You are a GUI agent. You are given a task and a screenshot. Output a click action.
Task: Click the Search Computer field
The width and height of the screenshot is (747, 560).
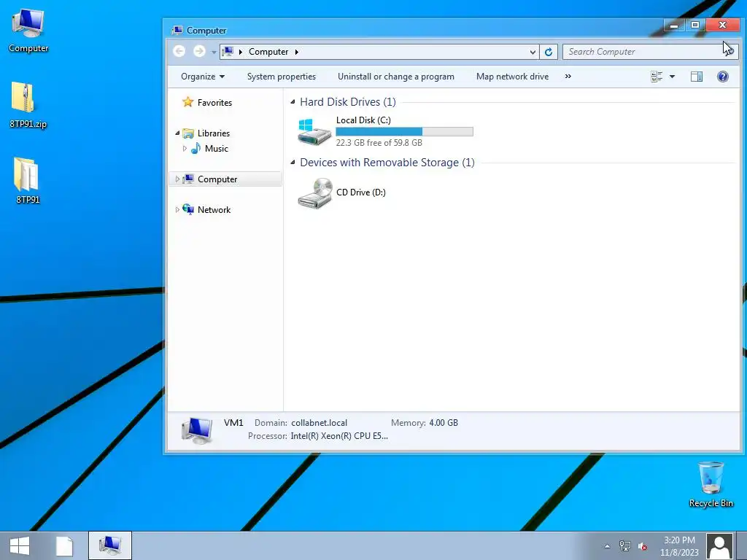[644, 52]
